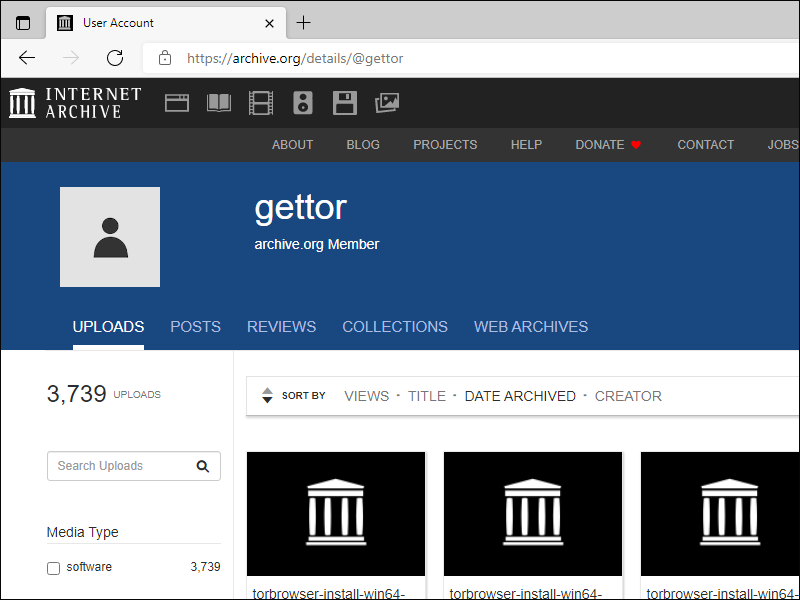This screenshot has width=800, height=600.
Task: Click the search magnifier in Search Uploads
Action: pyautogui.click(x=203, y=466)
